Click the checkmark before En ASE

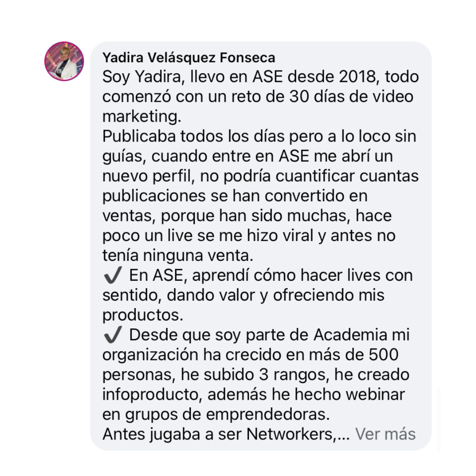tap(113, 275)
